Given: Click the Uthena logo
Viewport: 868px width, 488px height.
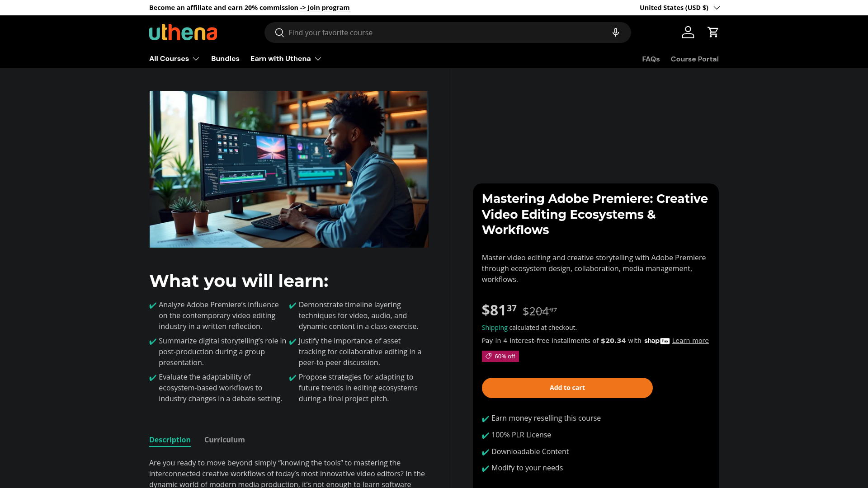Looking at the screenshot, I should click(183, 32).
